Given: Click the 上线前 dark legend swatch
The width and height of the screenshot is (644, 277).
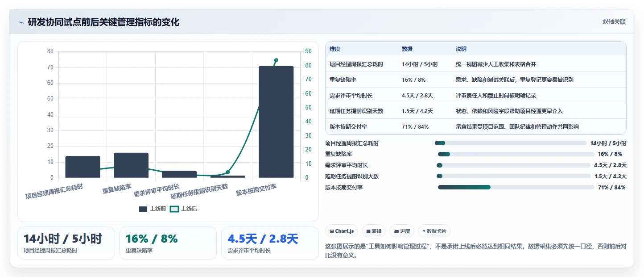Looking at the screenshot, I should click(x=143, y=209).
